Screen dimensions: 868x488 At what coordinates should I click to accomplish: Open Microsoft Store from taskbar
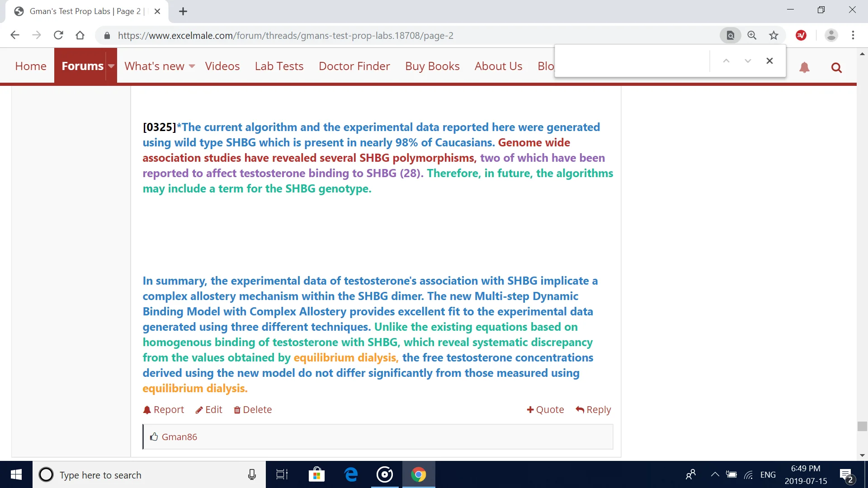316,474
